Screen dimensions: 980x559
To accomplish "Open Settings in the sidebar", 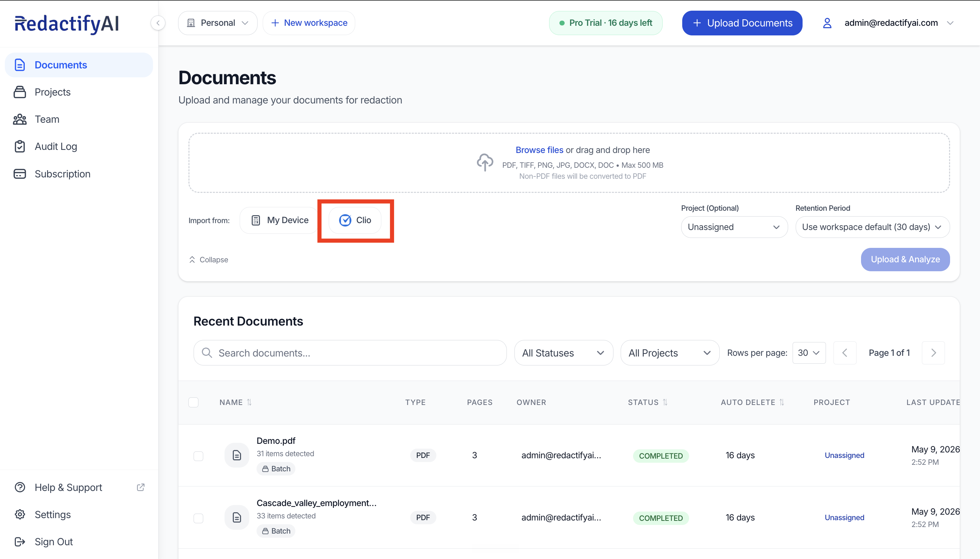I will coord(79,514).
